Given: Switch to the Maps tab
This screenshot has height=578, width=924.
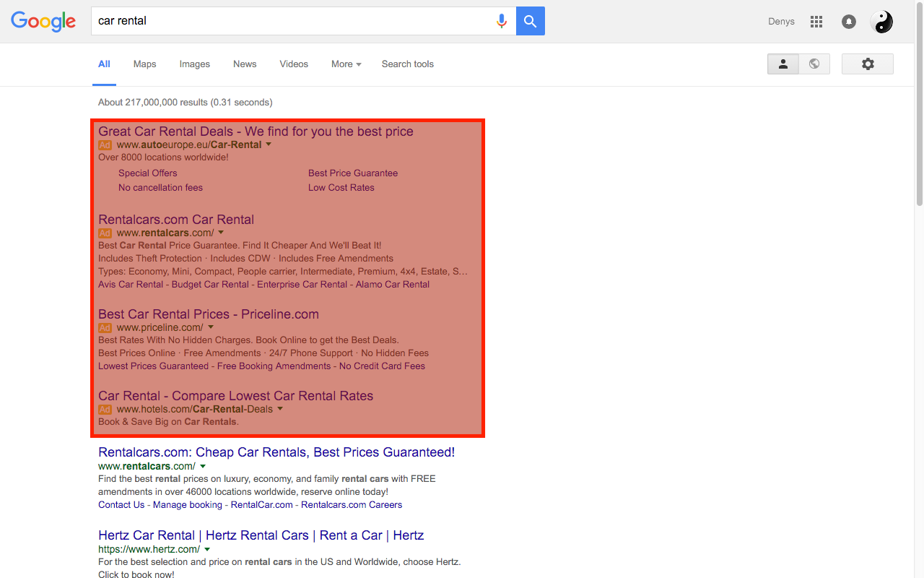Looking at the screenshot, I should [x=144, y=64].
